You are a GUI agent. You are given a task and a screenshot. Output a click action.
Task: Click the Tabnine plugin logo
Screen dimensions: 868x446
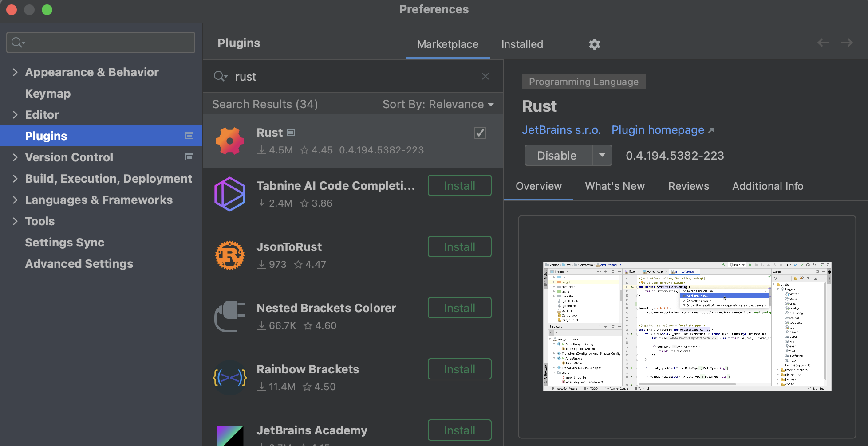pyautogui.click(x=230, y=194)
